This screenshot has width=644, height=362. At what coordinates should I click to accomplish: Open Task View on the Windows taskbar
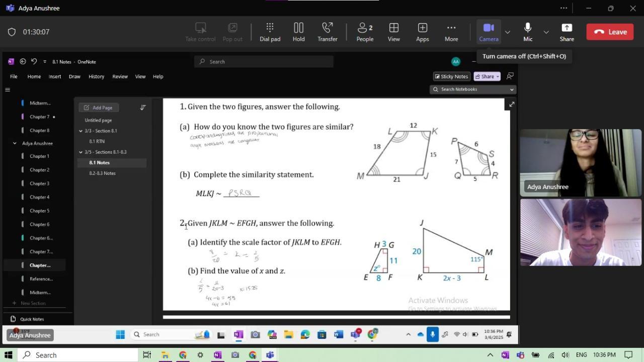pos(147,355)
